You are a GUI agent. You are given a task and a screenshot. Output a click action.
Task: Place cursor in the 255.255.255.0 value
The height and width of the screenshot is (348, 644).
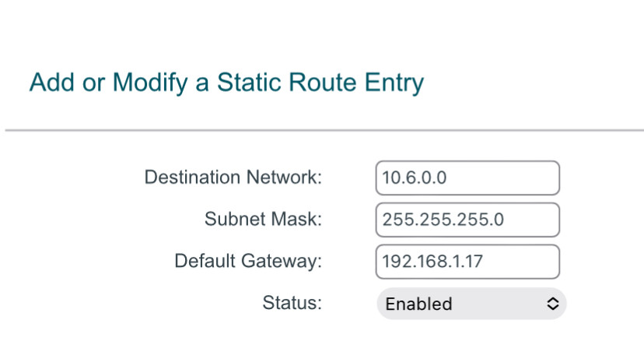pyautogui.click(x=443, y=220)
